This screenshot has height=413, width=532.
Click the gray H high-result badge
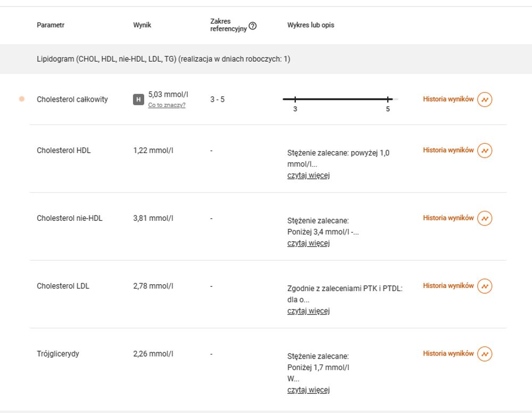(138, 100)
